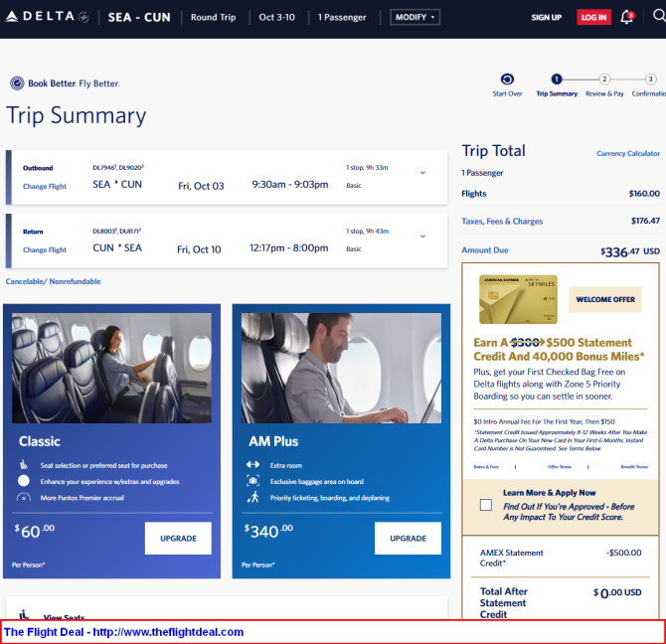Open the Cancelable/Nonrefundable link
Image resolution: width=666 pixels, height=644 pixels.
coord(53,281)
